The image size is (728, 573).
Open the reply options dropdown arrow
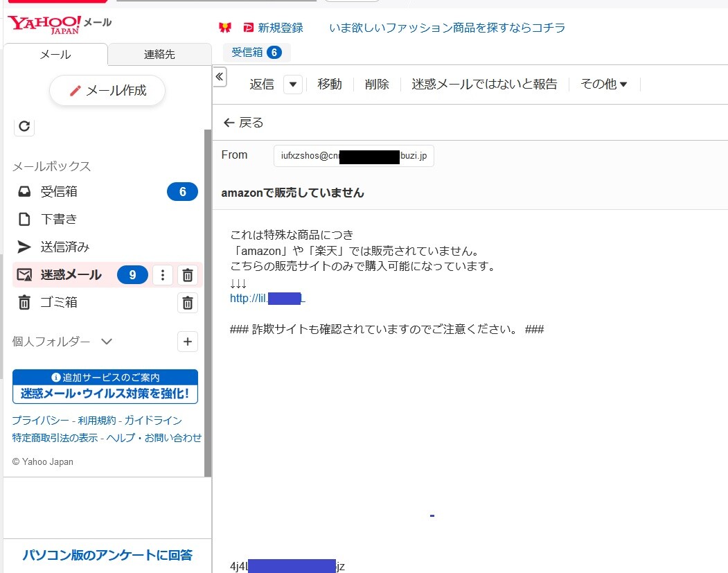coord(293,85)
